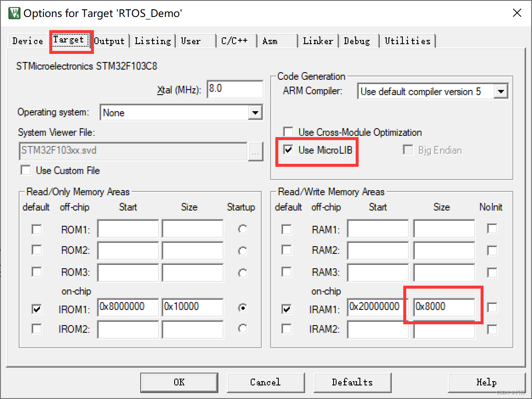Click the IRAM1 Start field 0x20000000
The height and width of the screenshot is (399, 532).
378,307
